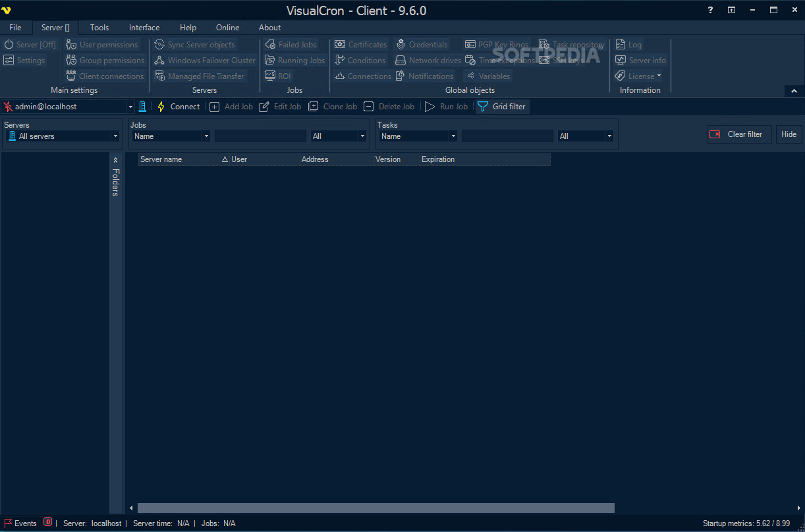Image resolution: width=805 pixels, height=532 pixels.
Task: Open Certificates global object
Action: (361, 45)
